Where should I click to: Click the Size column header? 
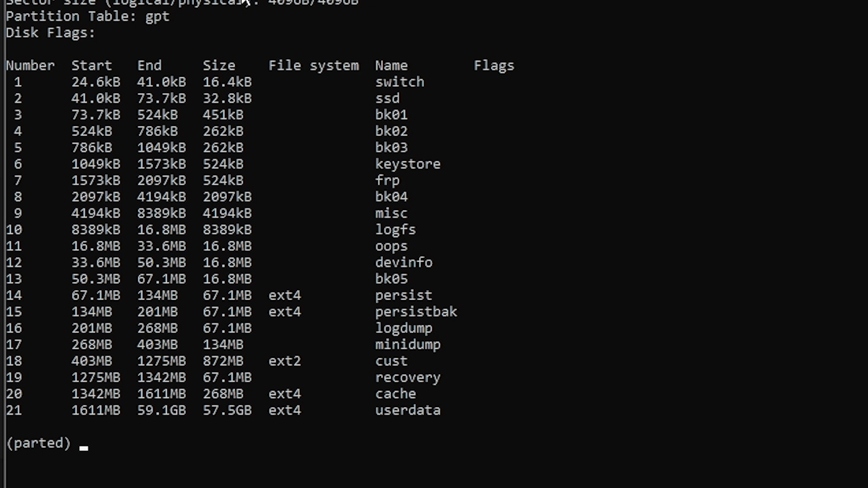tap(219, 65)
